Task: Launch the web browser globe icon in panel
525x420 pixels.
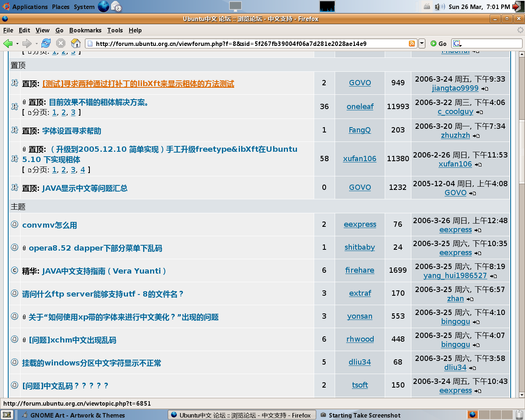Action: (x=103, y=6)
